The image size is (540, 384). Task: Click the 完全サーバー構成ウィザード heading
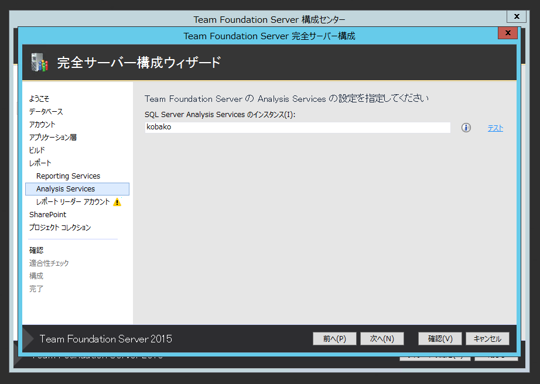[x=139, y=63]
